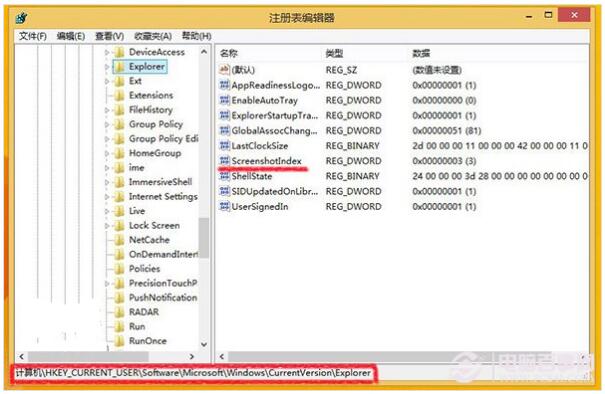Select the ScreenshotIndex value name
The height and width of the screenshot is (394, 605).
pyautogui.click(x=266, y=161)
